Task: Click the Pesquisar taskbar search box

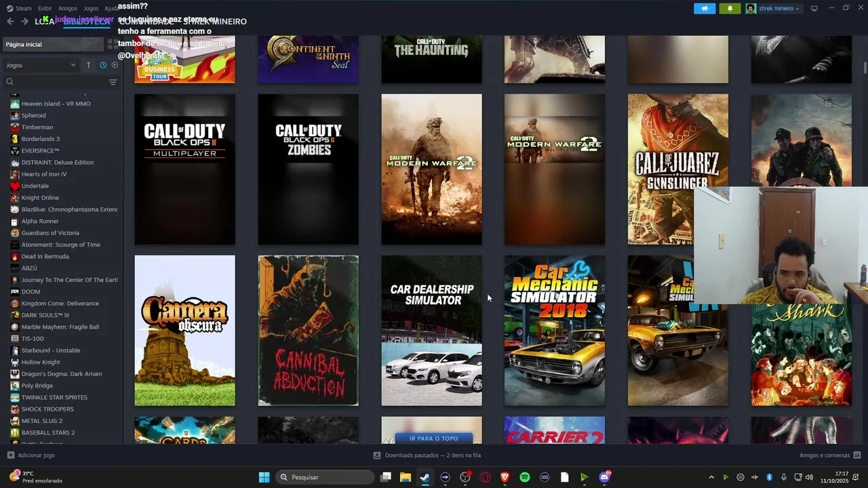Action: click(x=325, y=477)
